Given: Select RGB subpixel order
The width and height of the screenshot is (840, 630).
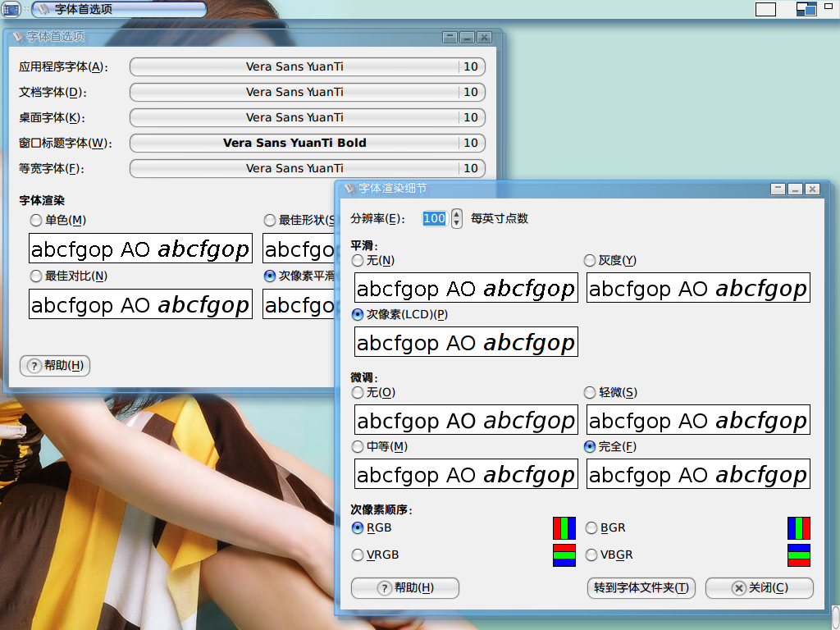Looking at the screenshot, I should coord(358,527).
